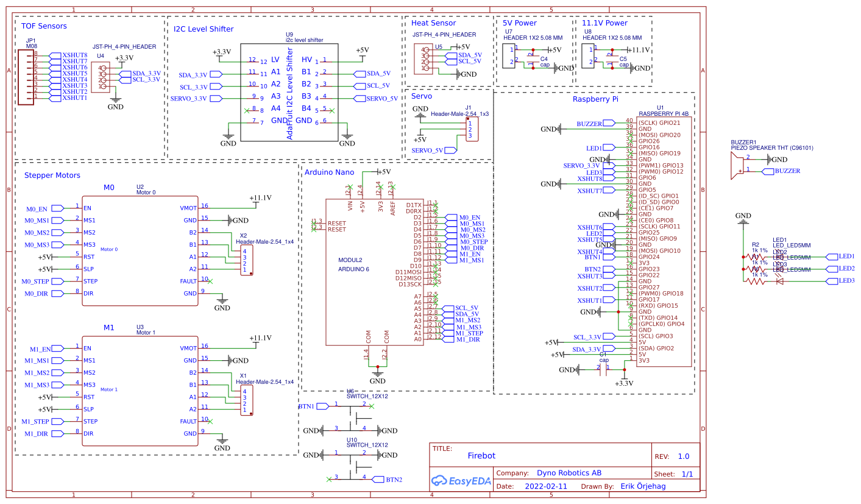Click the XSHUT8 net flag in TOF Sensors
This screenshot has width=861, height=504.
pyautogui.click(x=69, y=55)
